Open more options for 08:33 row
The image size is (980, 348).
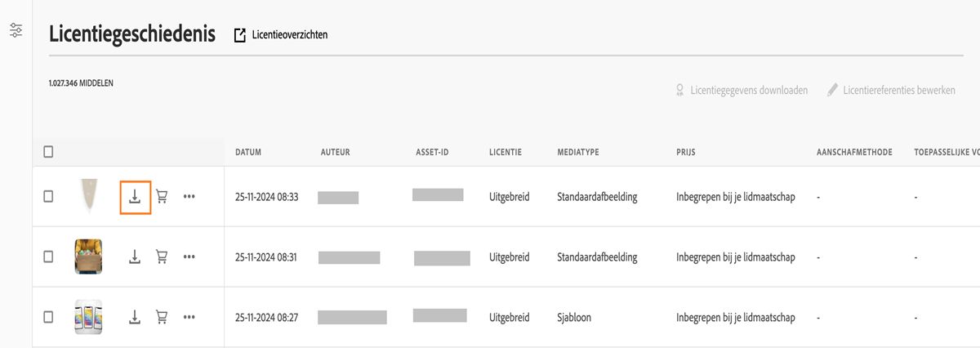[x=189, y=197]
